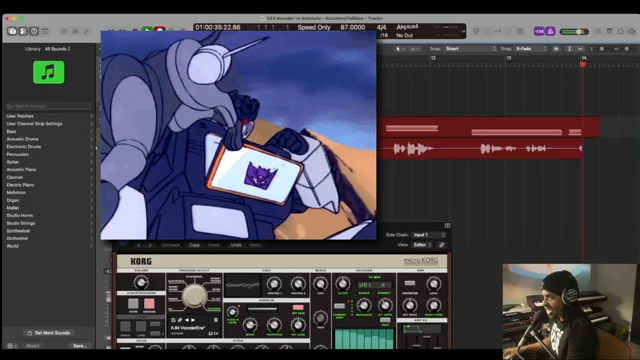Click the vertical auto zoom icon
The image size is (640, 360).
[x=569, y=49]
